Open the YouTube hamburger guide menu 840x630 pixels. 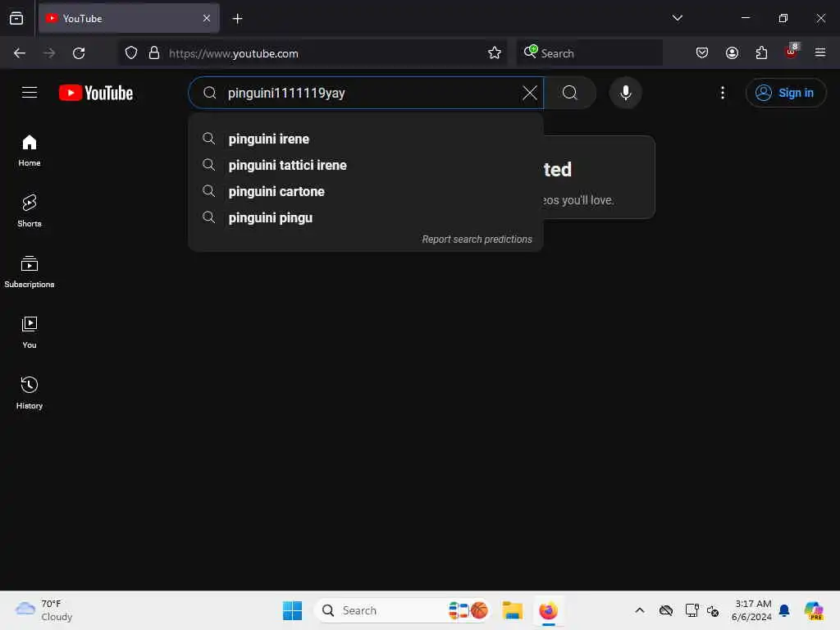coord(30,93)
